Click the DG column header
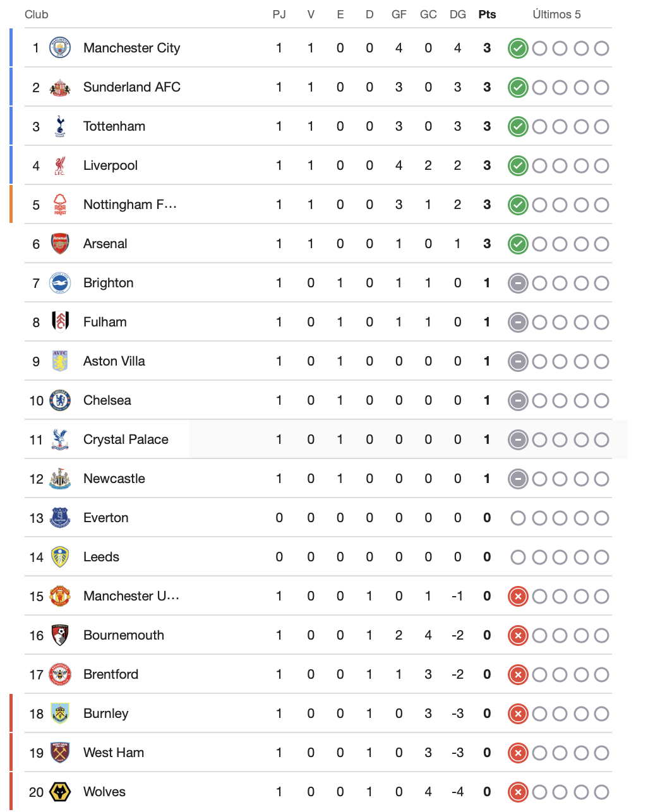The image size is (648, 812). tap(458, 15)
